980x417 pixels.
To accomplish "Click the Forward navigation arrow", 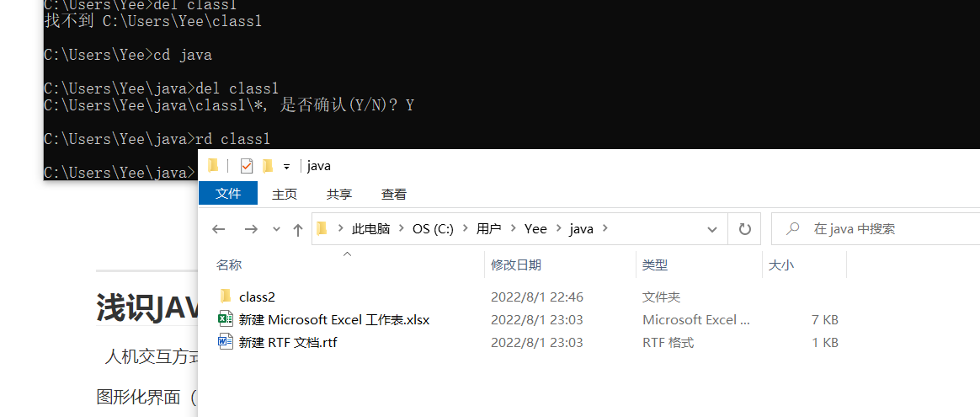I will 250,229.
